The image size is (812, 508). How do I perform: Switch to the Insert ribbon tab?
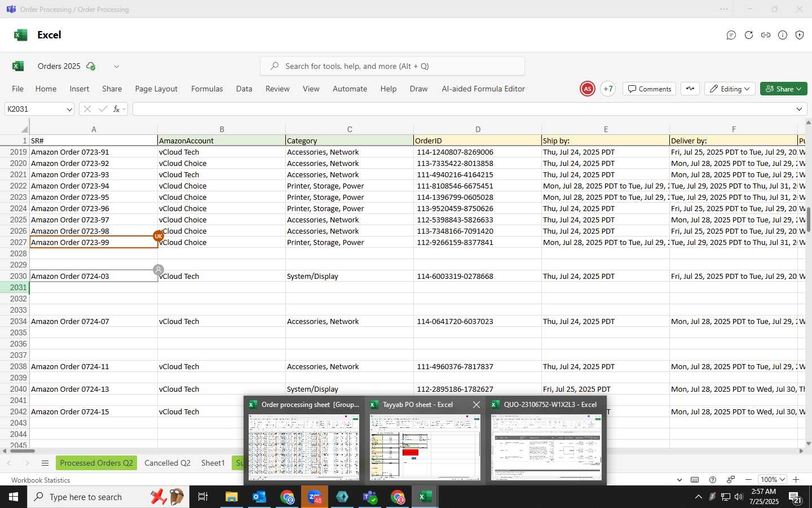[80, 89]
